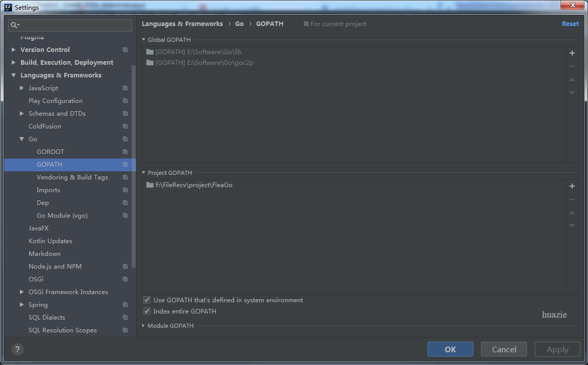The height and width of the screenshot is (365, 588).
Task: Click OK to confirm settings
Action: coord(450,349)
